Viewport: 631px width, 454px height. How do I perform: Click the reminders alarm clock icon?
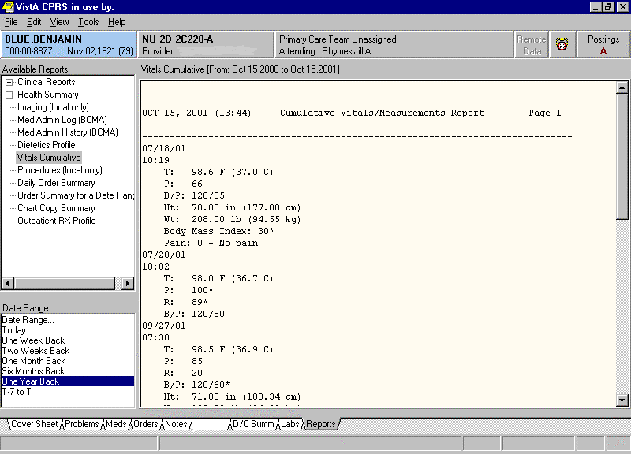pyautogui.click(x=562, y=44)
